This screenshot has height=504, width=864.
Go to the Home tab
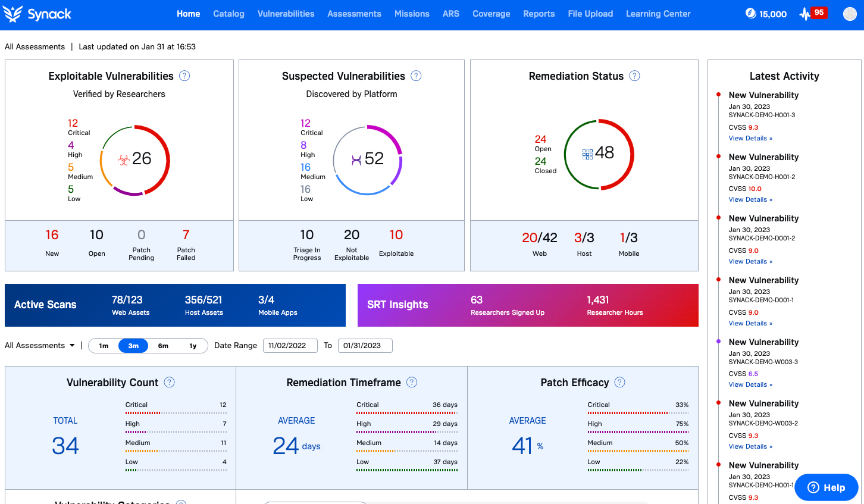(188, 14)
